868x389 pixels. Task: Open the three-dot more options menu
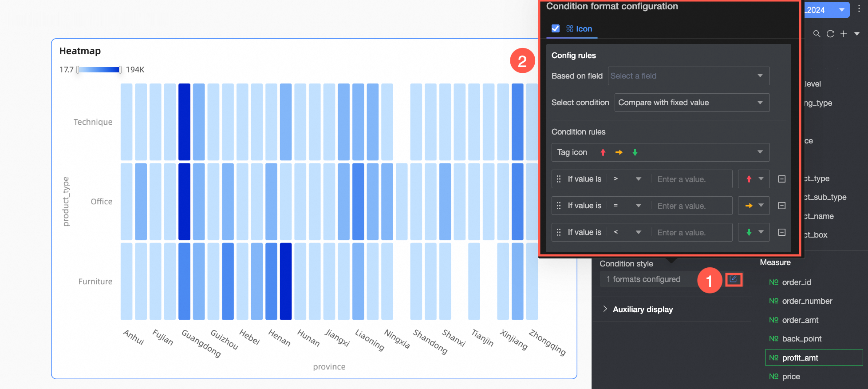[859, 9]
